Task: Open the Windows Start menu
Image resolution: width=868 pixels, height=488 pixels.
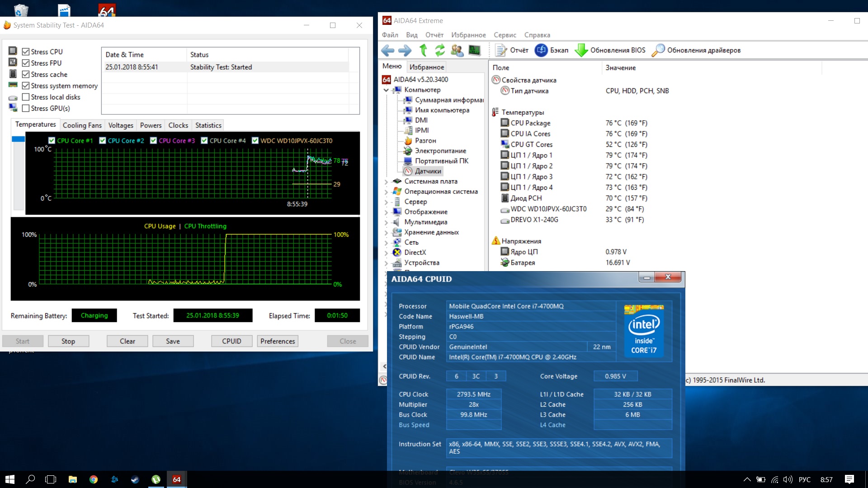Action: 10,479
